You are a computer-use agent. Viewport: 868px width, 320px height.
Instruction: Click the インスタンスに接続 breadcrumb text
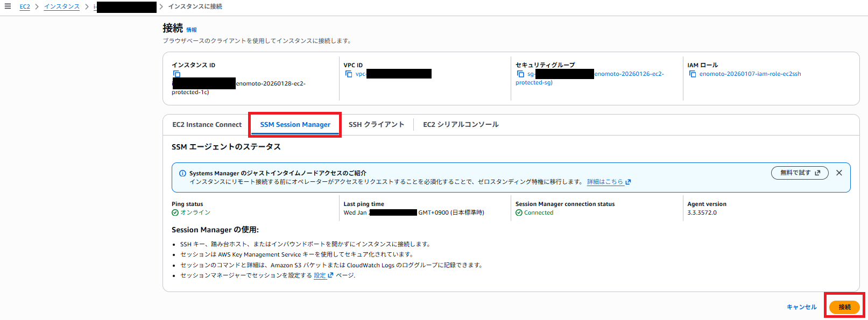[x=195, y=6]
